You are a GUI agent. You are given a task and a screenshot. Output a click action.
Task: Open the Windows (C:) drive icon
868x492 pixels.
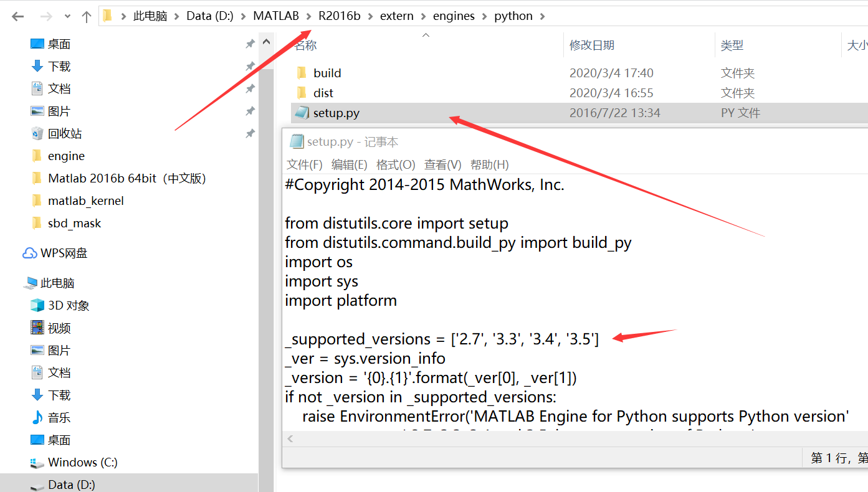click(37, 462)
